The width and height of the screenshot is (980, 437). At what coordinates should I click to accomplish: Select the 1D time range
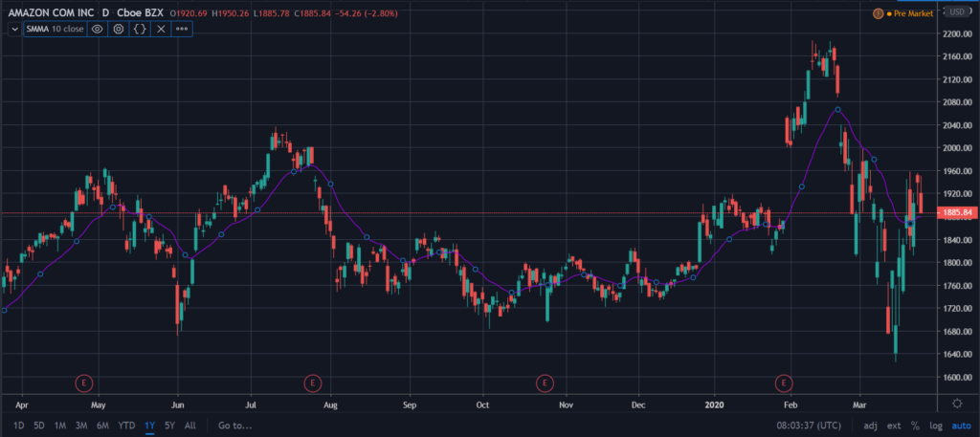coord(19,426)
